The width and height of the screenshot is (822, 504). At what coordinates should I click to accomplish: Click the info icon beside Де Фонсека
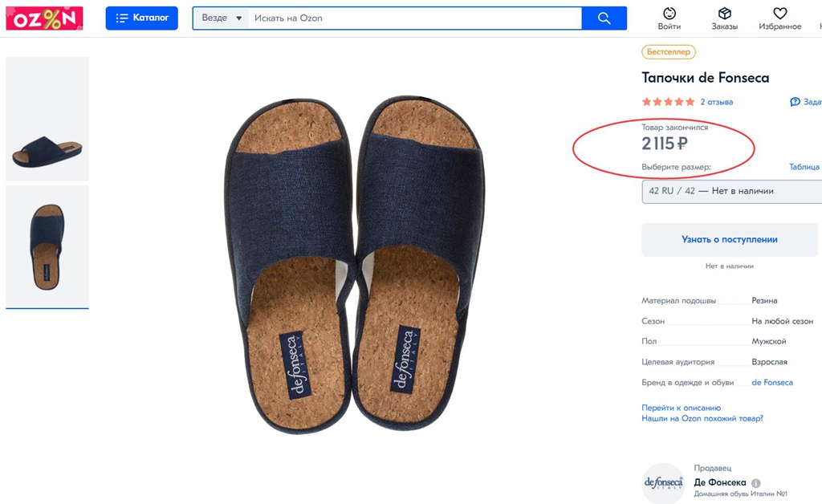pos(755,483)
